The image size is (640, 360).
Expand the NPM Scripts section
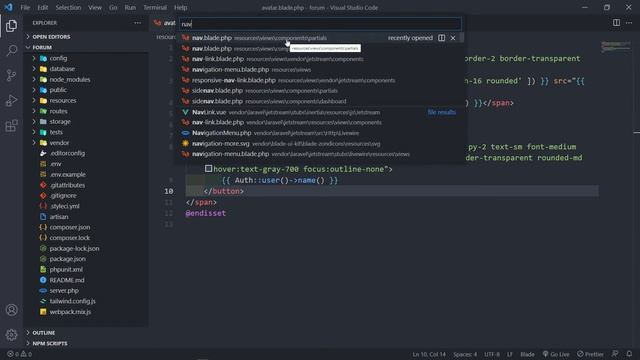coord(86,343)
